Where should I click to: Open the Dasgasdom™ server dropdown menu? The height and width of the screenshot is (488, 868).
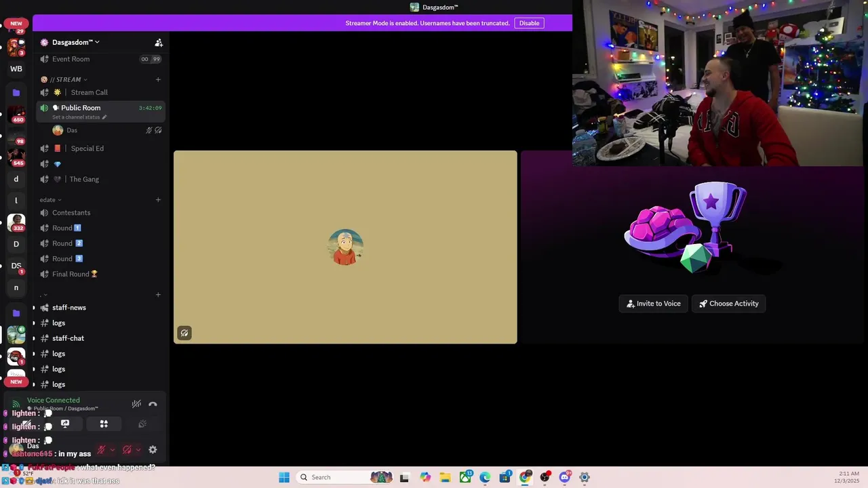[75, 42]
